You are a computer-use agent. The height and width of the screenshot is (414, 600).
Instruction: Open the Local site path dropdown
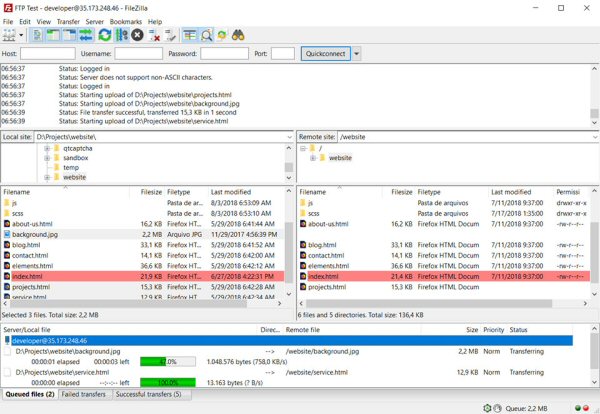click(x=289, y=137)
